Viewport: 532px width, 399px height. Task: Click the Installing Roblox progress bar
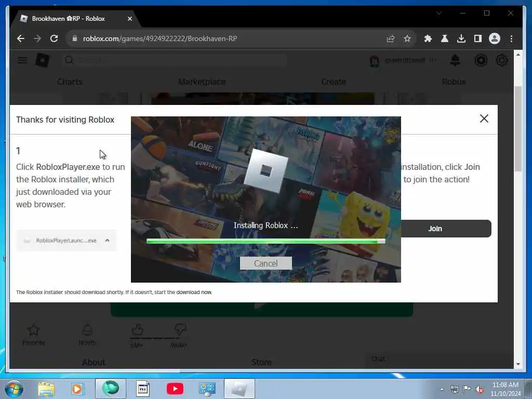click(265, 241)
